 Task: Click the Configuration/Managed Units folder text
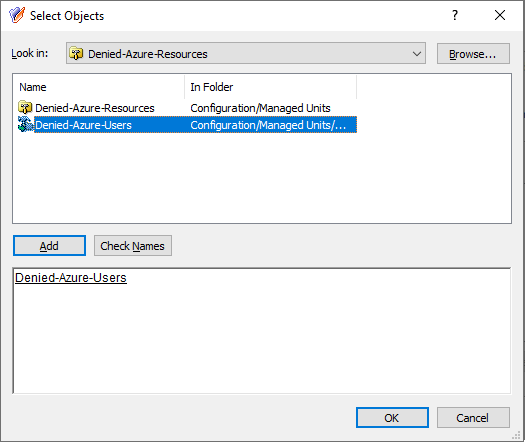pos(260,108)
